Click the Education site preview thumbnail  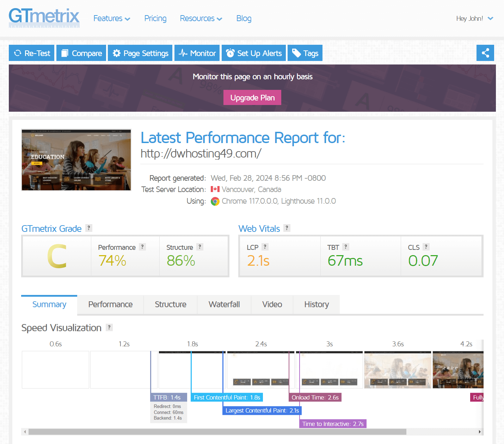coord(76,160)
